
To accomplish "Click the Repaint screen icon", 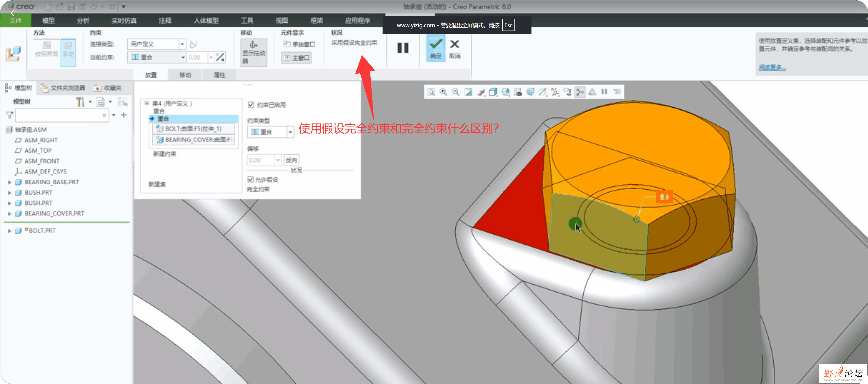I will (468, 92).
